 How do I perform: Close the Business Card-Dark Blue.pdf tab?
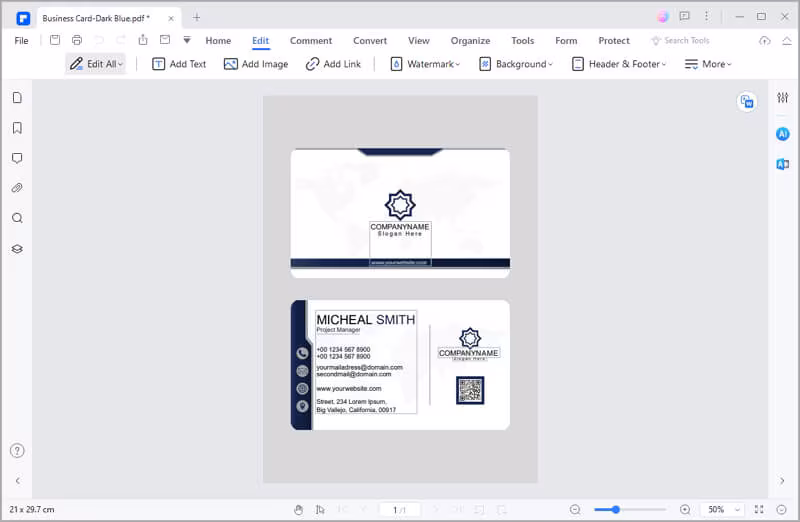(x=171, y=18)
